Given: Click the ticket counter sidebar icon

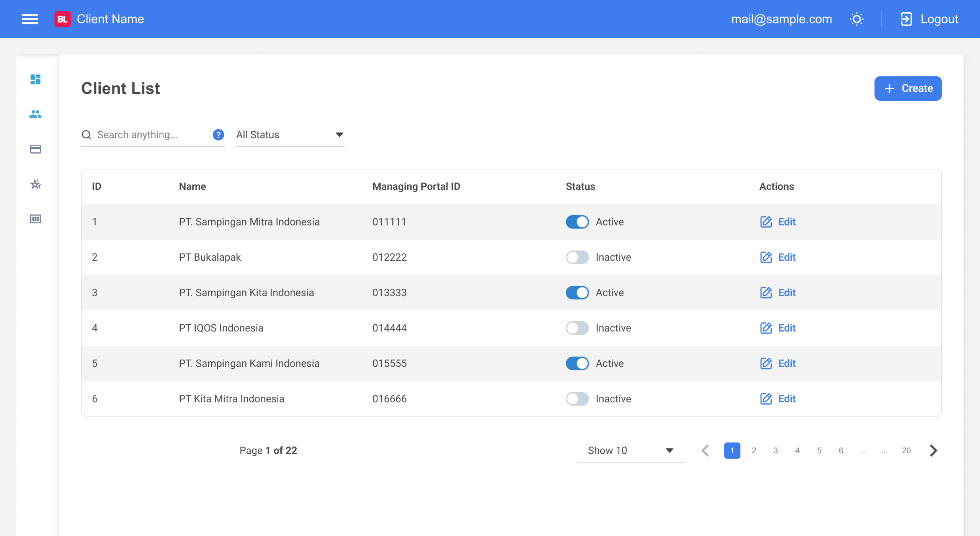Looking at the screenshot, I should (35, 219).
